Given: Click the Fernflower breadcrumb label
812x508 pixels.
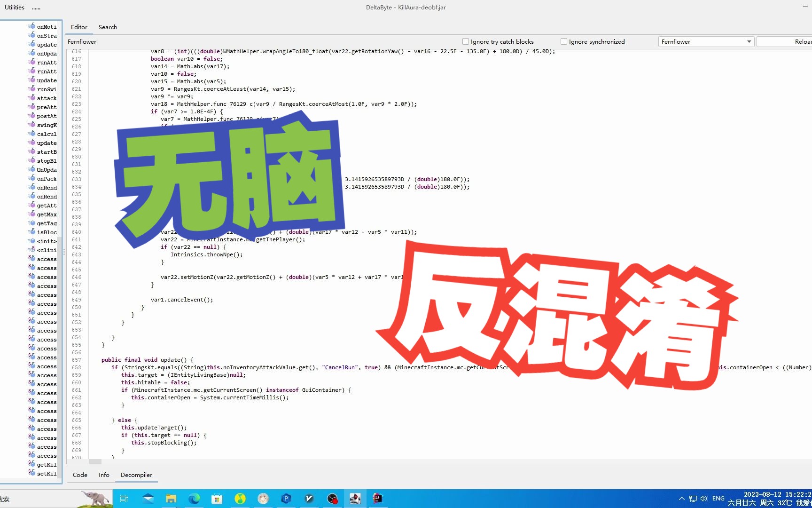Looking at the screenshot, I should pyautogui.click(x=82, y=41).
